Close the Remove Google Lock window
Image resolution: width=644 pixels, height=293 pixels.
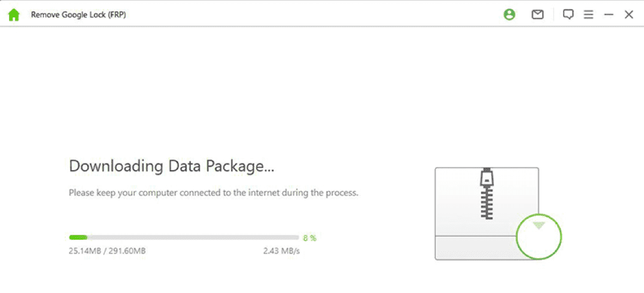pyautogui.click(x=629, y=15)
